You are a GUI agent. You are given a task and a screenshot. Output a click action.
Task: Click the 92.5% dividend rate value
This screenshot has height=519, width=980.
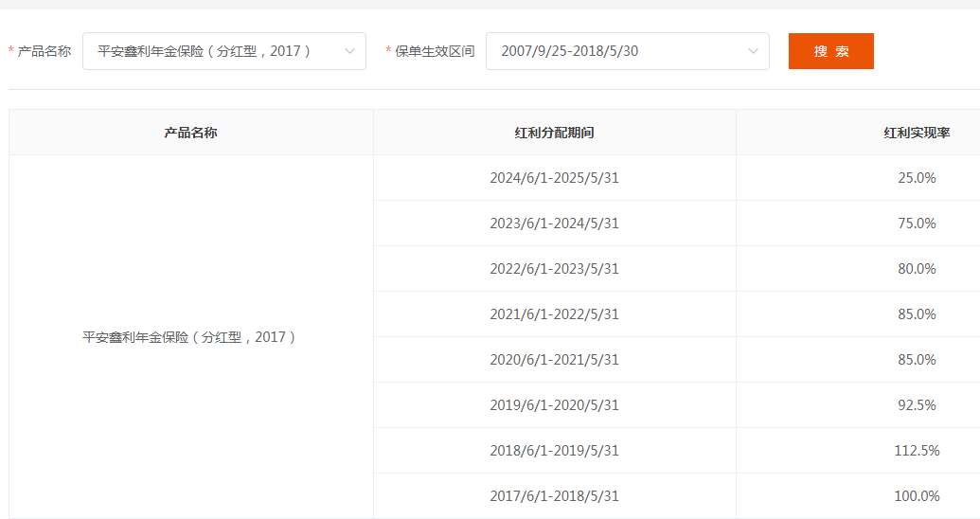click(917, 405)
